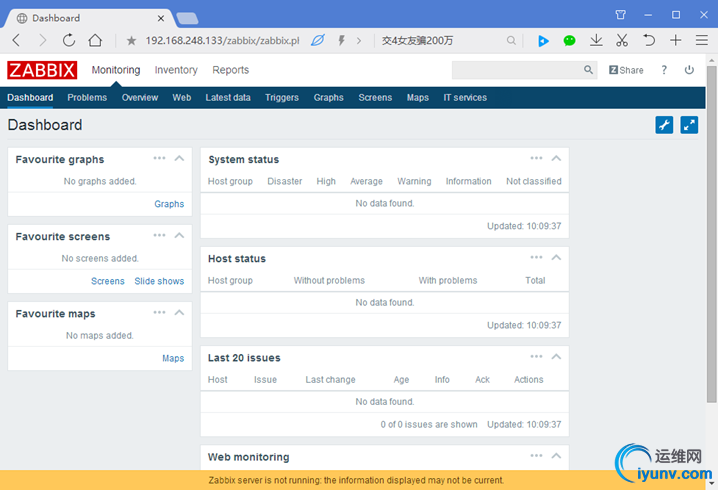
Task: Open the green WeChat icon
Action: click(569, 41)
